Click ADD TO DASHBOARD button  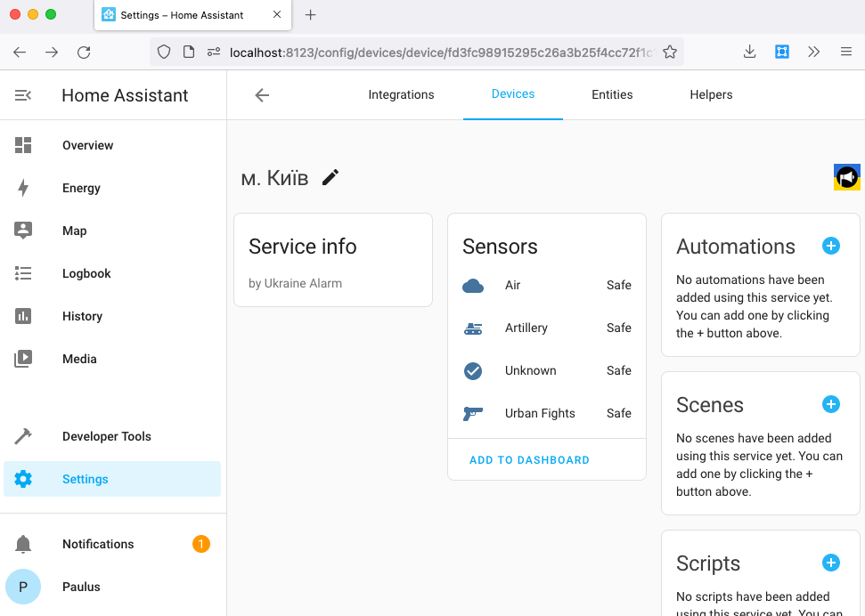(529, 460)
